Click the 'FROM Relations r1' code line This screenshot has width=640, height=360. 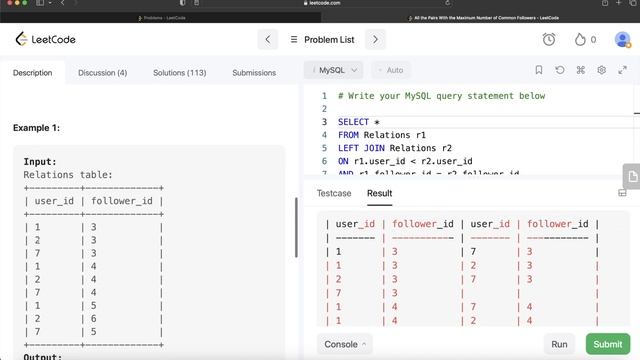[x=382, y=135]
